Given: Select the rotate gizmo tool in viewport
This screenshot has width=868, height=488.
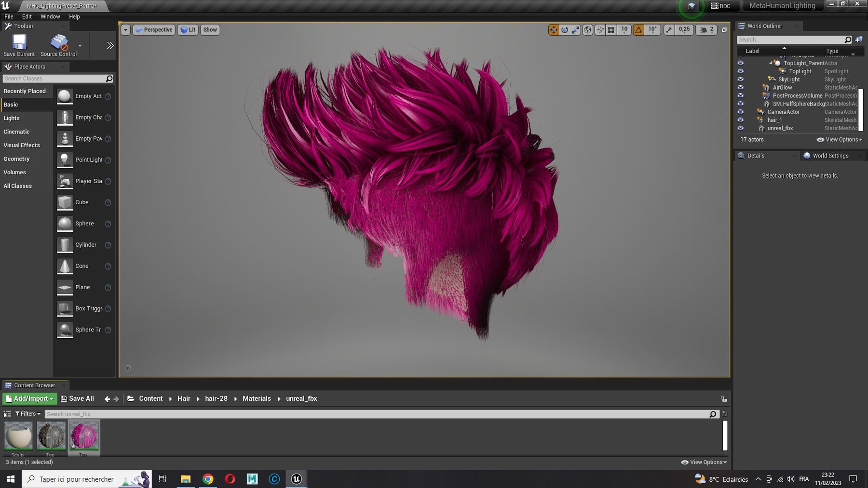Looking at the screenshot, I should [565, 30].
